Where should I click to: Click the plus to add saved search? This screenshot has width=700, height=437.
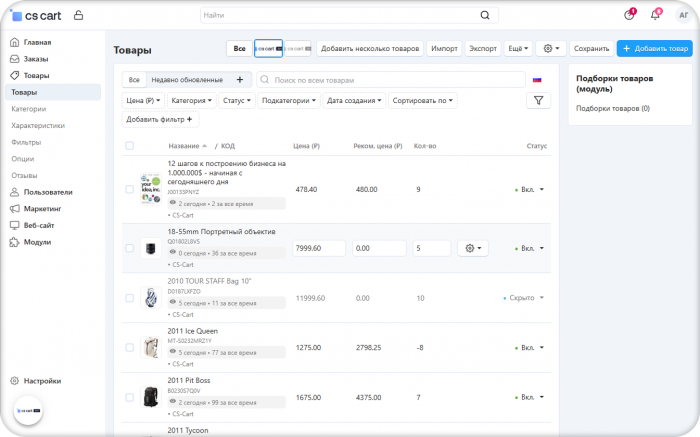240,79
